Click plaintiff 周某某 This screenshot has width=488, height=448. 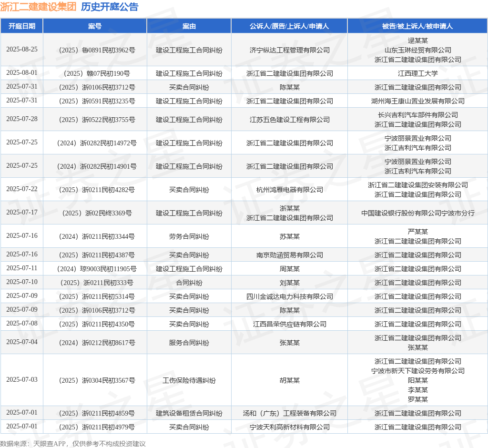(x=289, y=269)
